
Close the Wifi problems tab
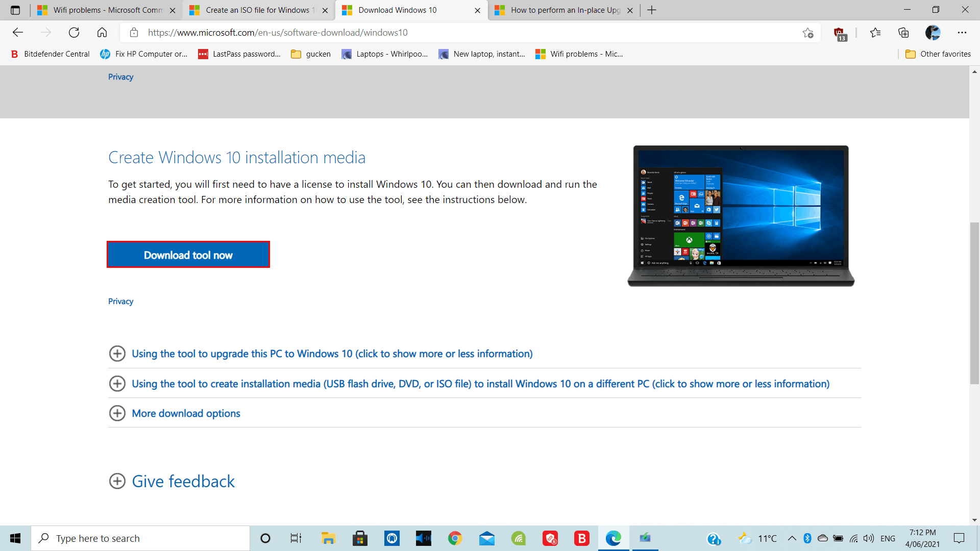173,10
